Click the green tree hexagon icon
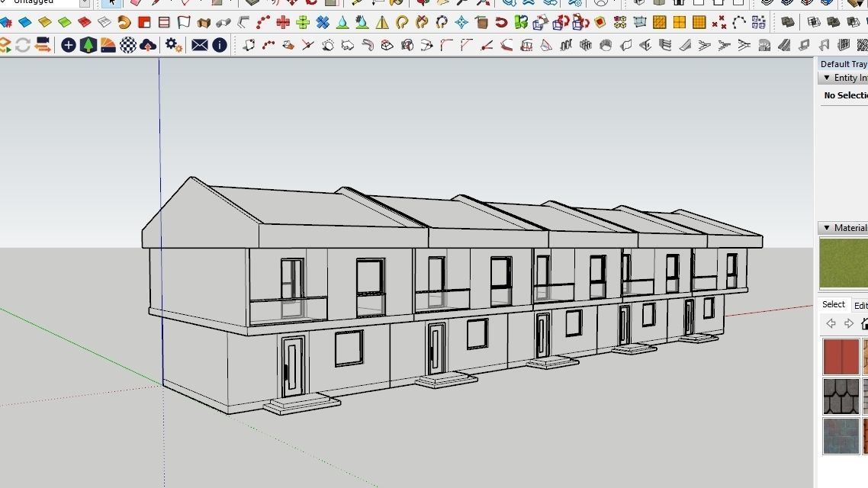 point(88,45)
